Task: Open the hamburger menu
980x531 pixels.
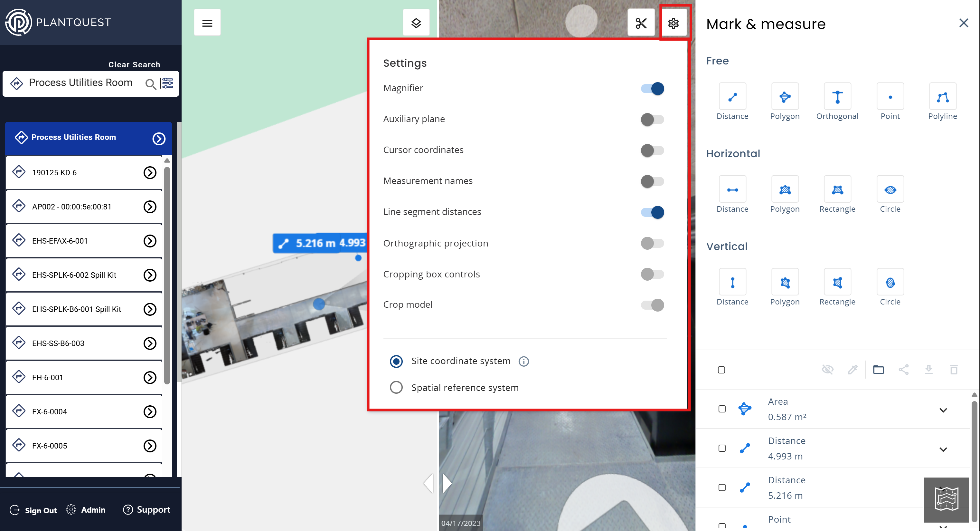Action: point(207,23)
